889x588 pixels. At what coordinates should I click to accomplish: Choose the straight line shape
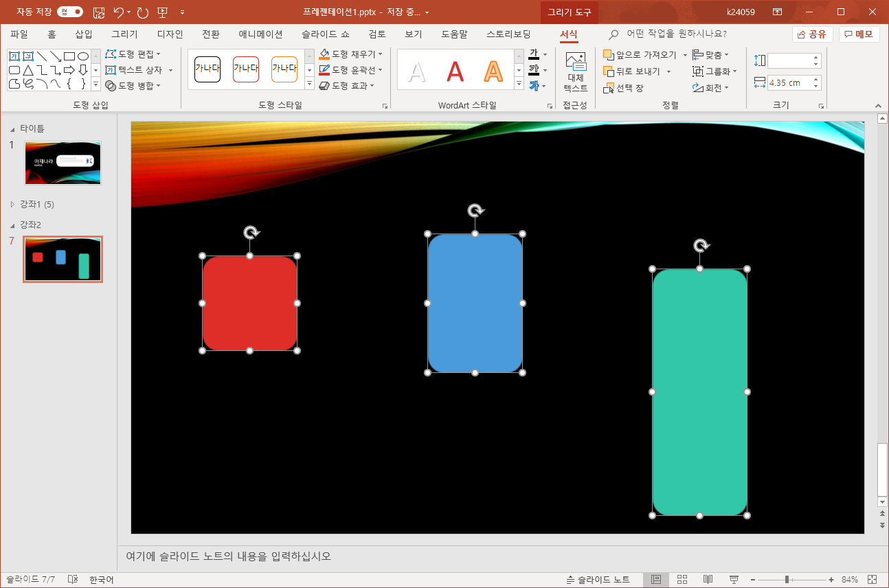(x=42, y=56)
